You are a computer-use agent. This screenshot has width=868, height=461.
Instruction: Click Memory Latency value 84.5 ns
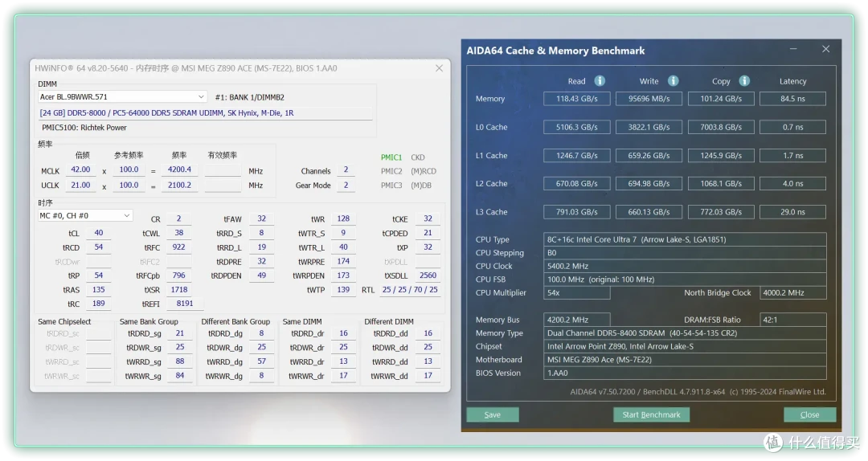tap(792, 99)
